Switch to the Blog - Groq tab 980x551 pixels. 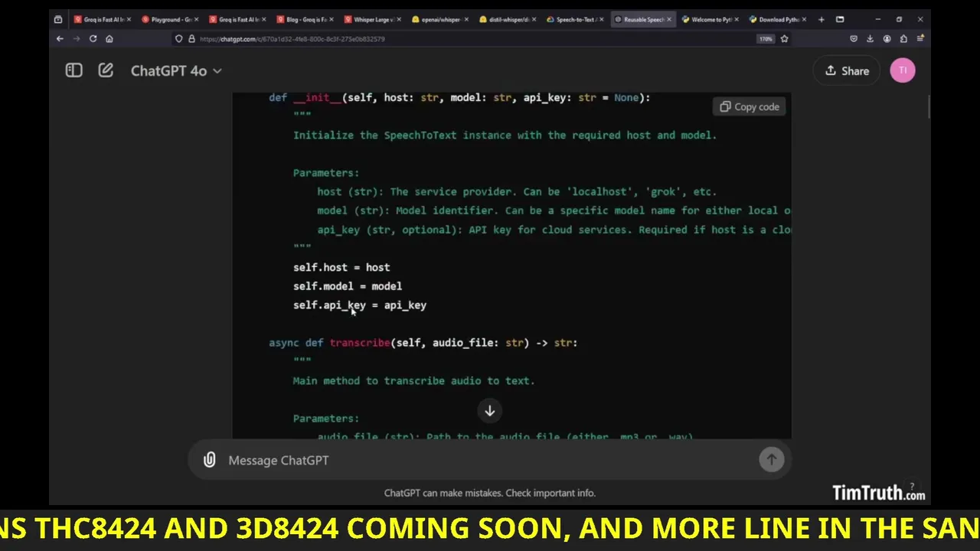tap(305, 19)
